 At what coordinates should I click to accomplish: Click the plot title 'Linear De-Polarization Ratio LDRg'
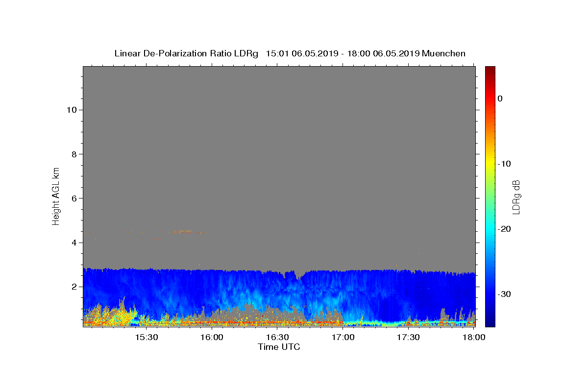(x=186, y=53)
